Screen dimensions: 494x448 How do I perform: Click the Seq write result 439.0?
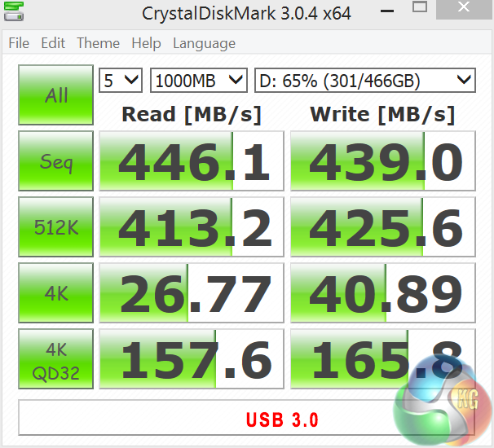[x=383, y=161]
